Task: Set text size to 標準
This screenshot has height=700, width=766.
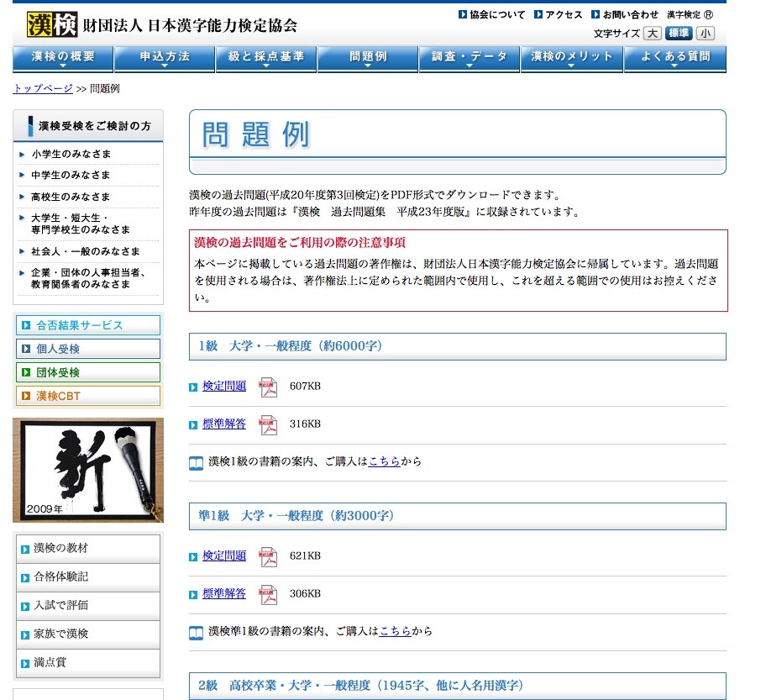Action: pos(679,34)
